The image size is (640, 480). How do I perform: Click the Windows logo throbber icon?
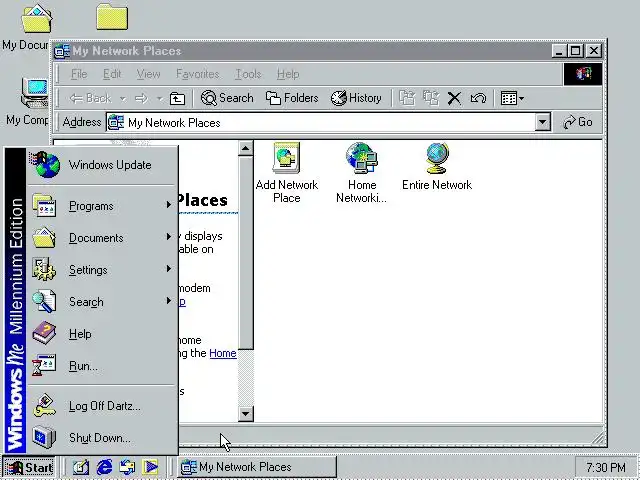[x=583, y=74]
